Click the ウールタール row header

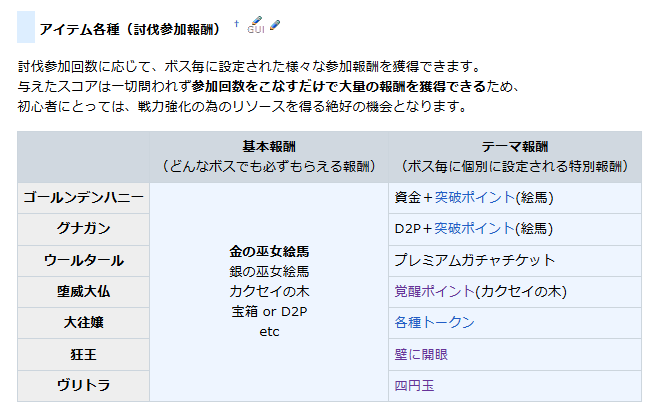tap(83, 260)
